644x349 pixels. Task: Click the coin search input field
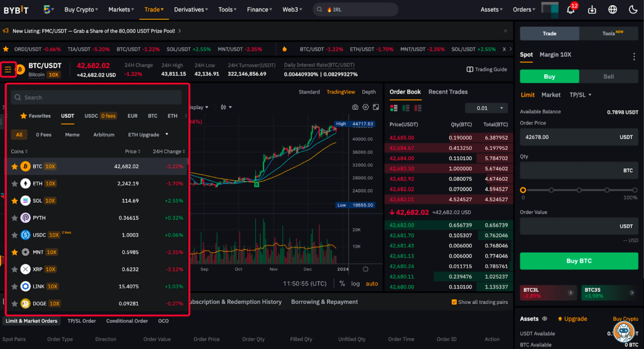(x=96, y=97)
